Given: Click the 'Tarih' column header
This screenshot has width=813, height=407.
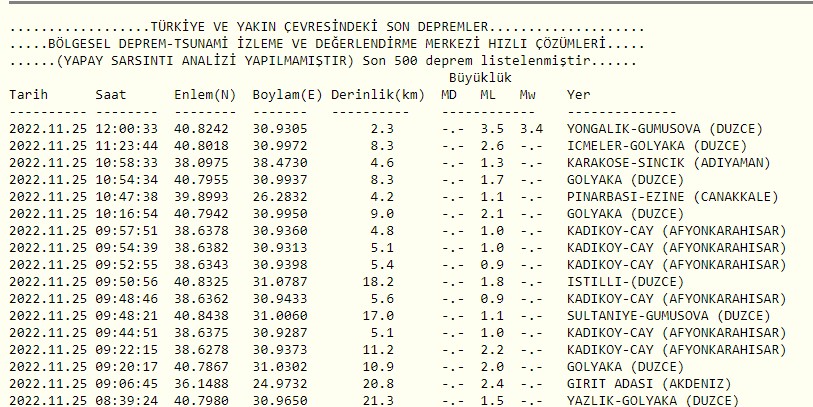Looking at the screenshot, I should coord(29,94).
